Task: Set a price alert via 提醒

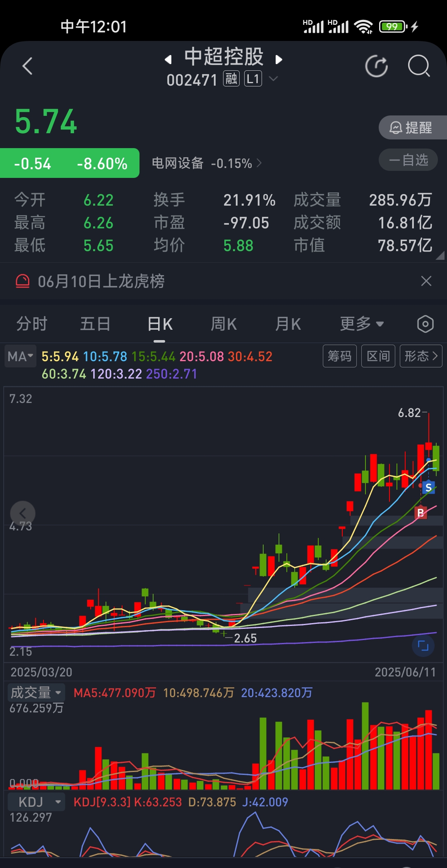Action: pyautogui.click(x=412, y=127)
